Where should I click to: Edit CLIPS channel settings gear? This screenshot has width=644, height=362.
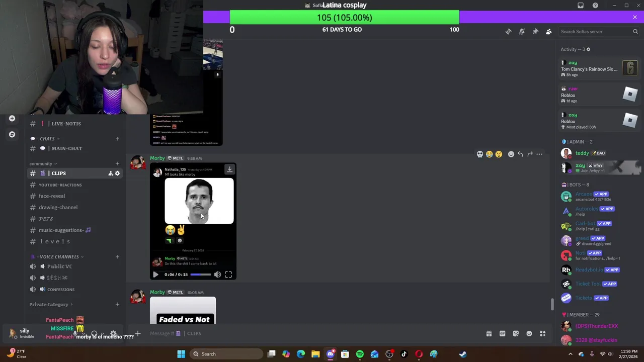tap(117, 173)
